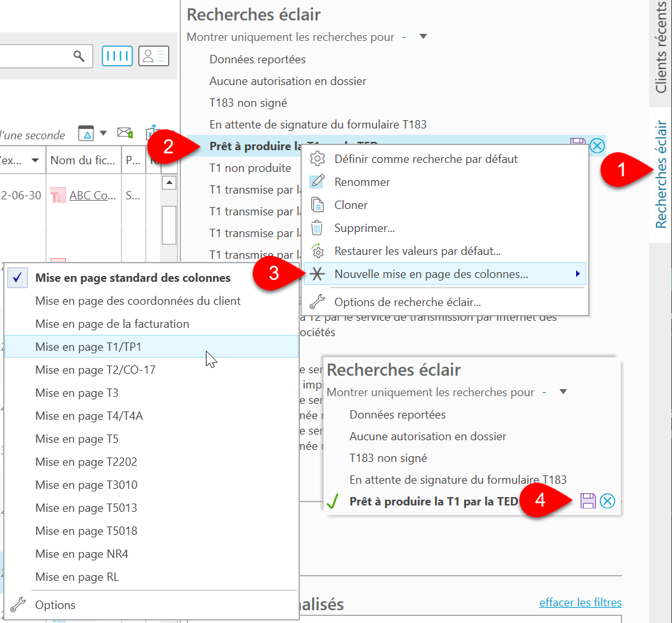Choose Supprimer... from context menu
The height and width of the screenshot is (623, 672).
[x=364, y=227]
